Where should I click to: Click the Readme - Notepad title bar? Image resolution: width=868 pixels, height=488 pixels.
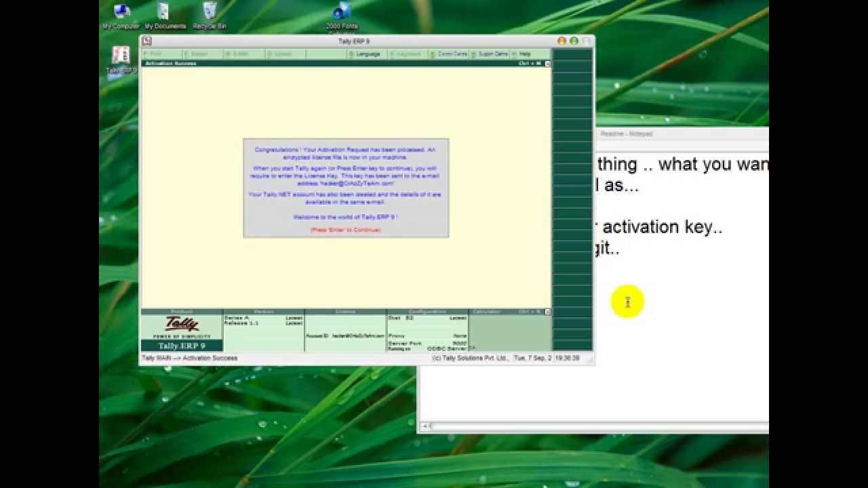[x=682, y=134]
